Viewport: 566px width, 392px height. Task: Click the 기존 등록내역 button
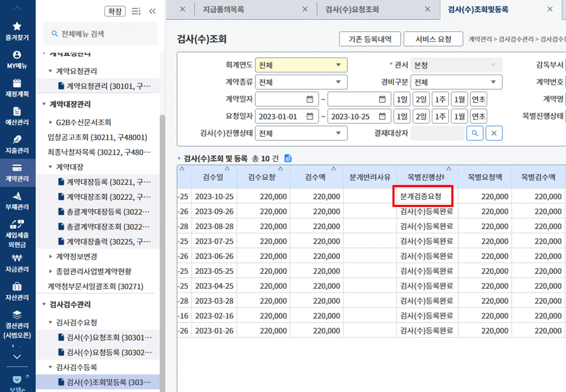370,39
